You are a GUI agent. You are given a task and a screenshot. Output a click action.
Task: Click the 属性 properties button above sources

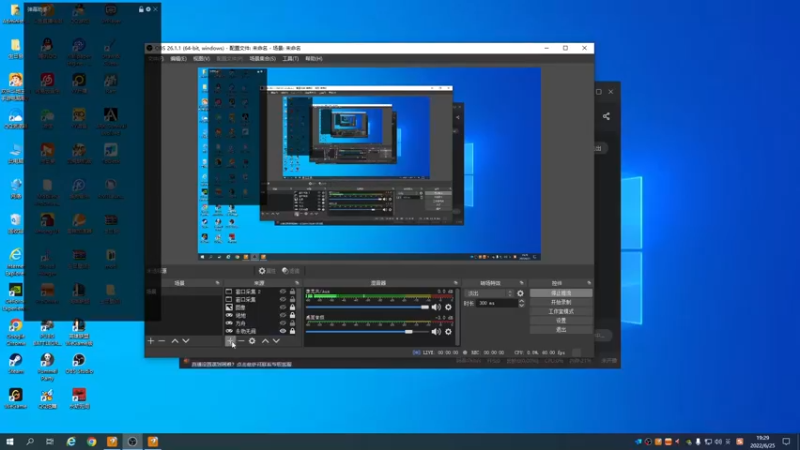267,271
